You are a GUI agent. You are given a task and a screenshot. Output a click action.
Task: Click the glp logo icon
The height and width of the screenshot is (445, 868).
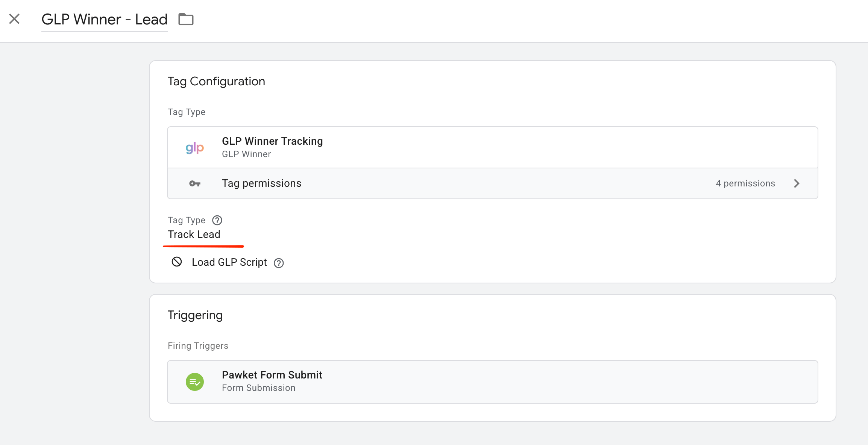(195, 148)
